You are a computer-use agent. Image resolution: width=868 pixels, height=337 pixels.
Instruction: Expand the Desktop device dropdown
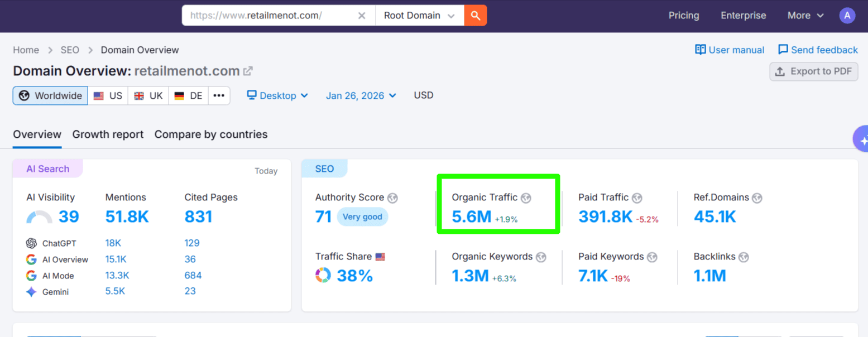(x=277, y=95)
